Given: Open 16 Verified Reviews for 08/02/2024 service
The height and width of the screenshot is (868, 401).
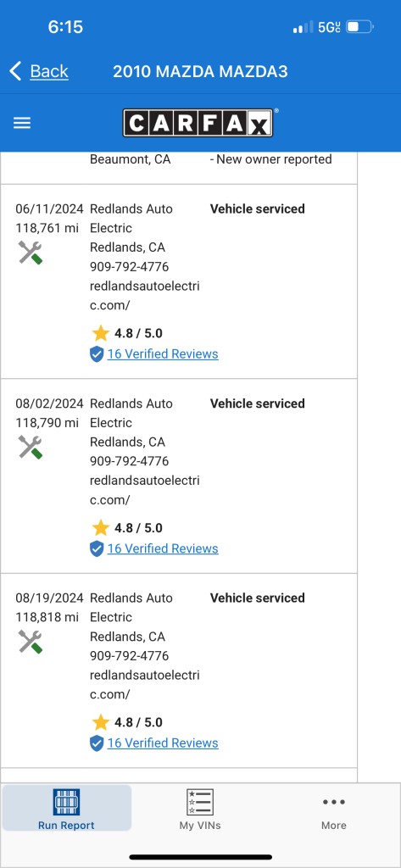Looking at the screenshot, I should (x=163, y=548).
